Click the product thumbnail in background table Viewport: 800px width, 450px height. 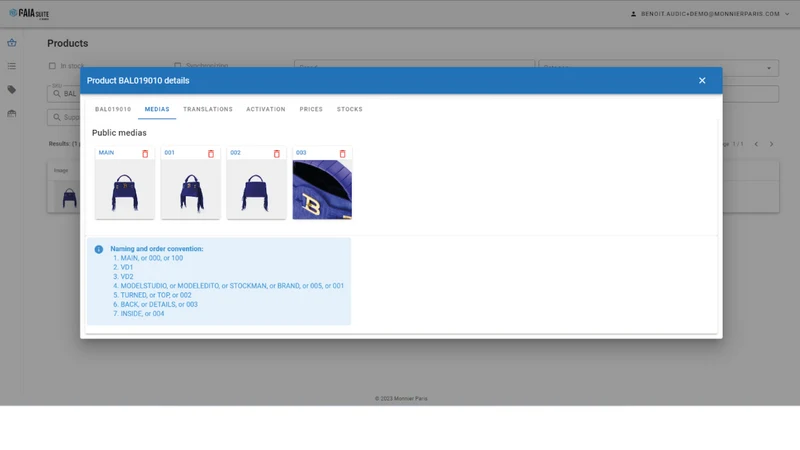point(69,198)
